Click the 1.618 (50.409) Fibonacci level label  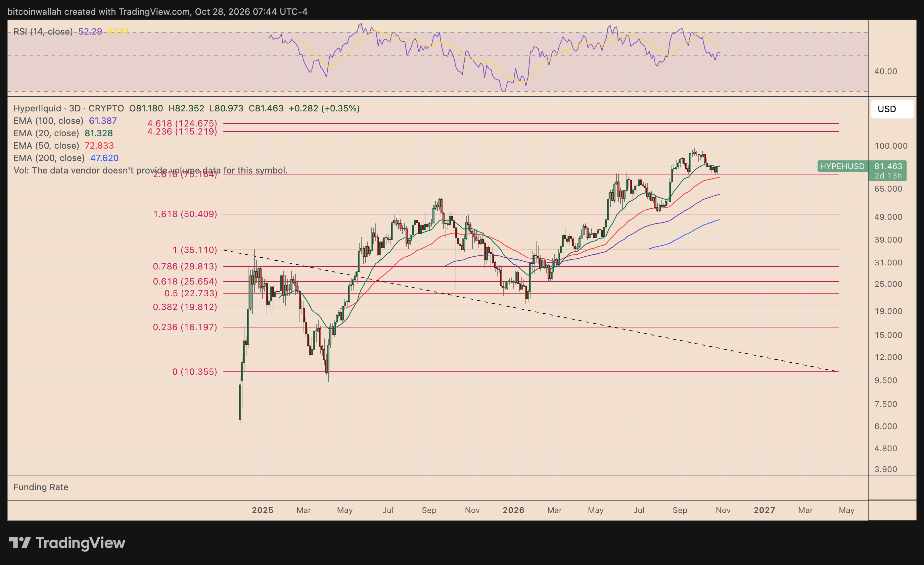pos(185,214)
